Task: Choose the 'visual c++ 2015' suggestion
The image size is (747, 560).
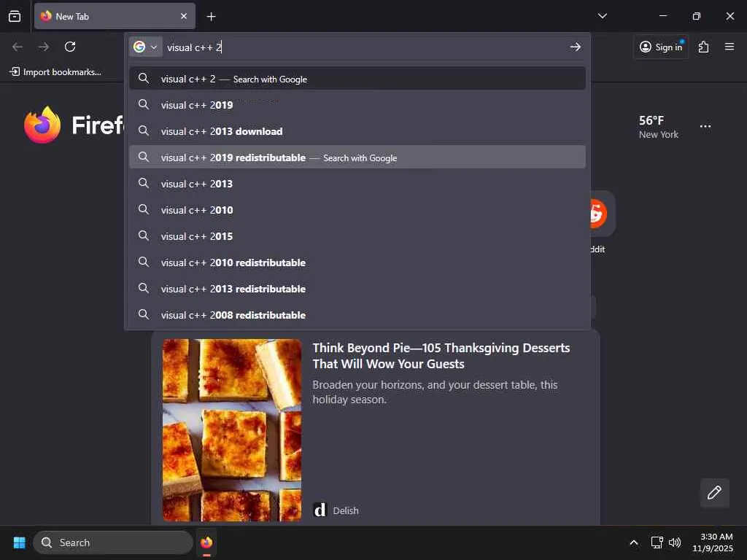Action: [357, 236]
